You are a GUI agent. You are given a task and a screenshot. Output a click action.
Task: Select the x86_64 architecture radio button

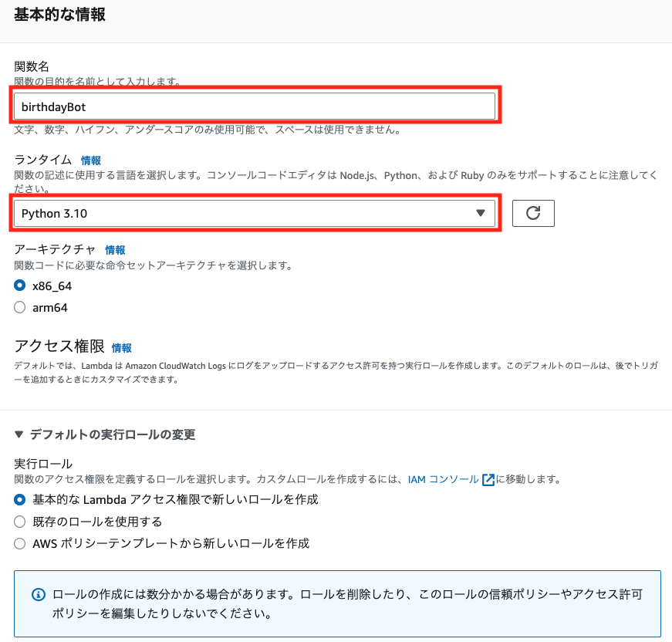point(18,286)
